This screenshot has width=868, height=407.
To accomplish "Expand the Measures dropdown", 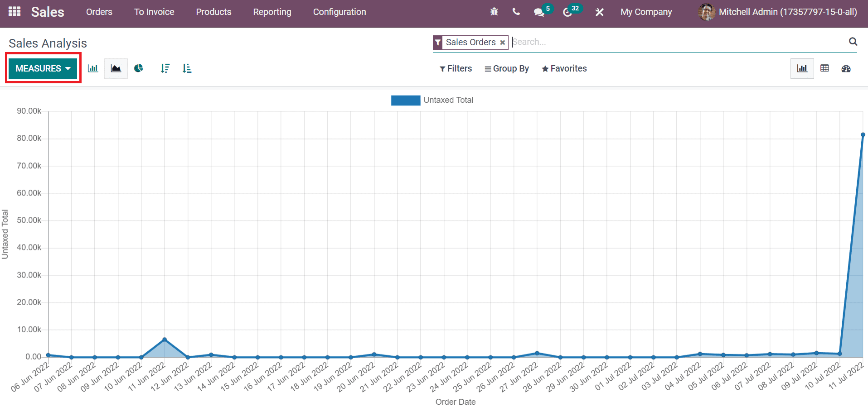I will 43,68.
